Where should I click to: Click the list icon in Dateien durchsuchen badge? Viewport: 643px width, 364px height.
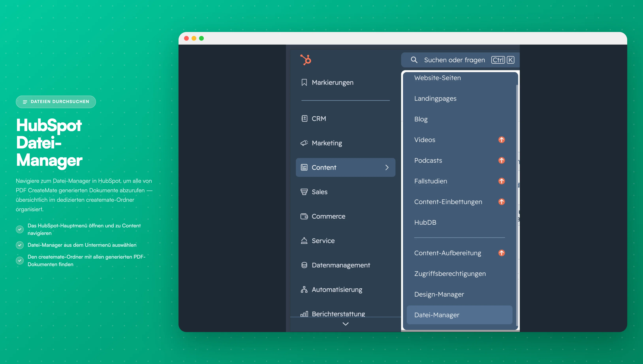coord(25,102)
